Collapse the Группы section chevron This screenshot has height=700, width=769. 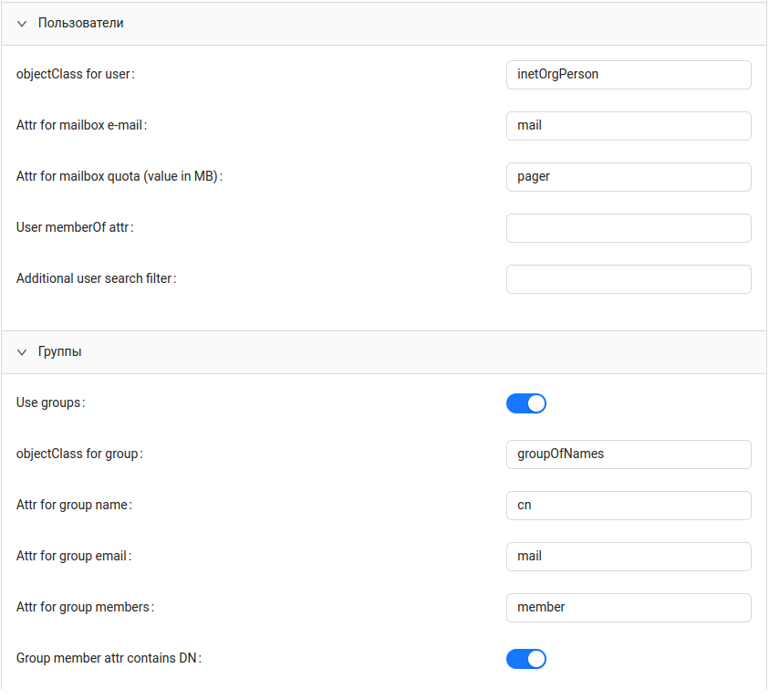click(22, 352)
